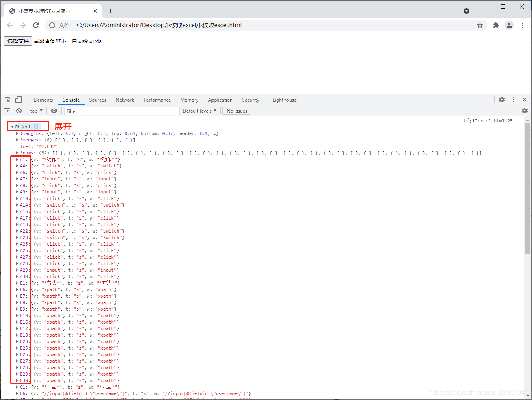Switch to the Console tab
Screen dimensions: 532x400
click(71, 100)
